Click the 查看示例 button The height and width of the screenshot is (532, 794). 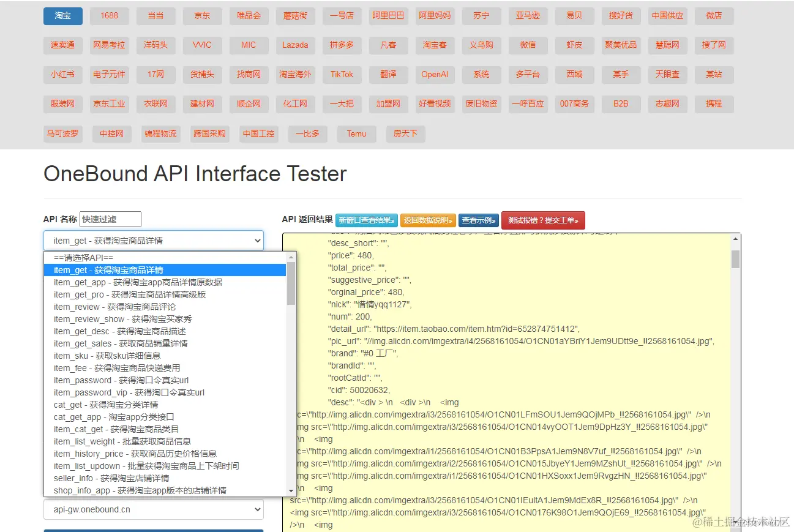(479, 220)
